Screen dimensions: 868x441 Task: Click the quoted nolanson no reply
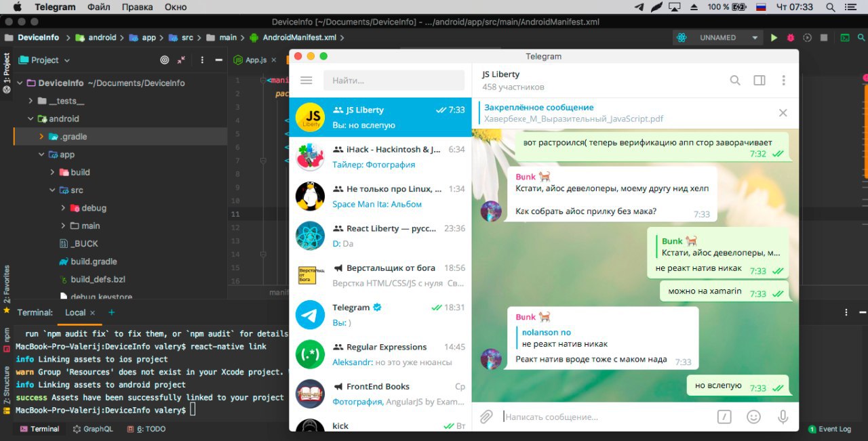(x=565, y=338)
